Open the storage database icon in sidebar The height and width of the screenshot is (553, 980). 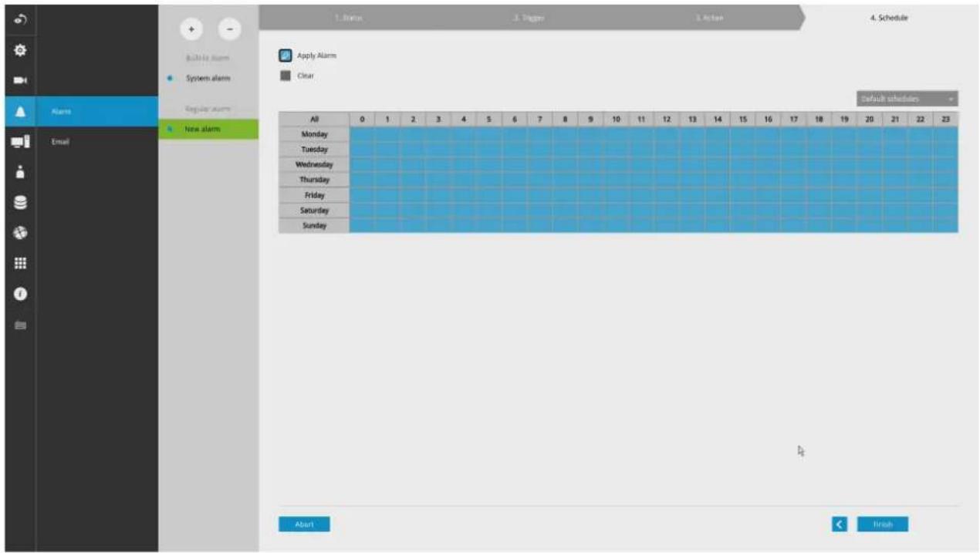tap(20, 203)
